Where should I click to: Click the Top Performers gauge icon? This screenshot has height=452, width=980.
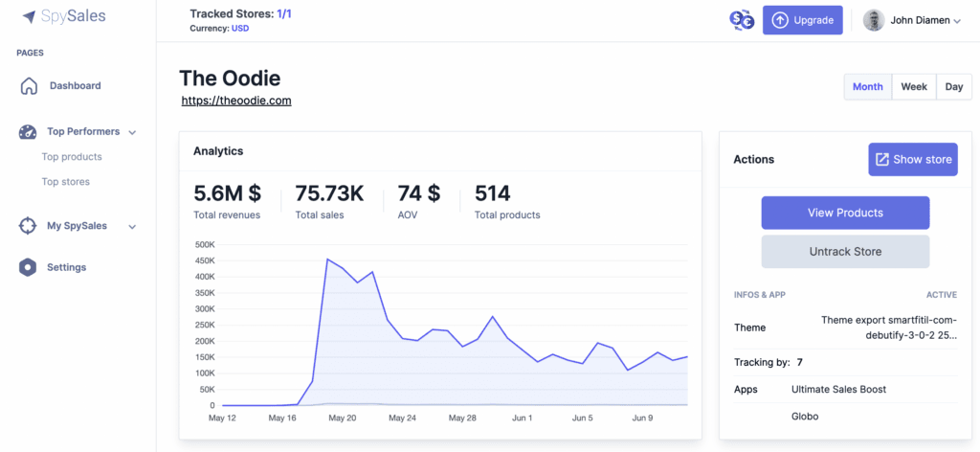(x=28, y=132)
